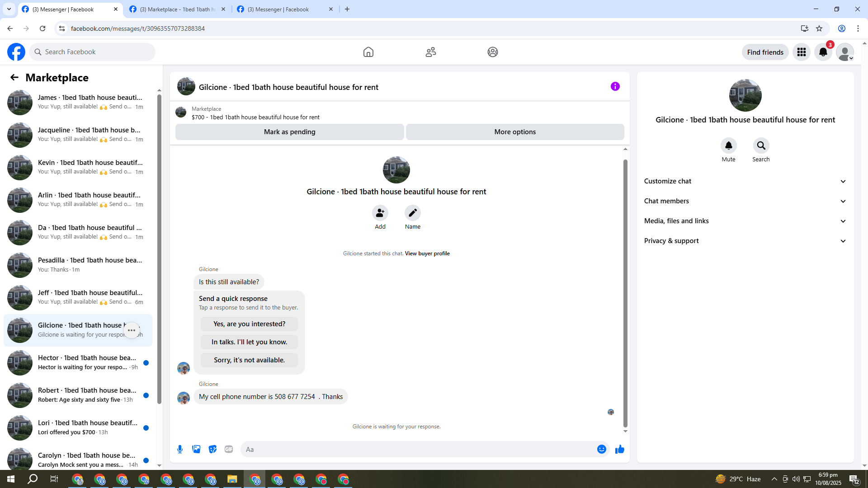The height and width of the screenshot is (488, 868).
Task: Open the Facebook apps grid menu
Action: (801, 52)
